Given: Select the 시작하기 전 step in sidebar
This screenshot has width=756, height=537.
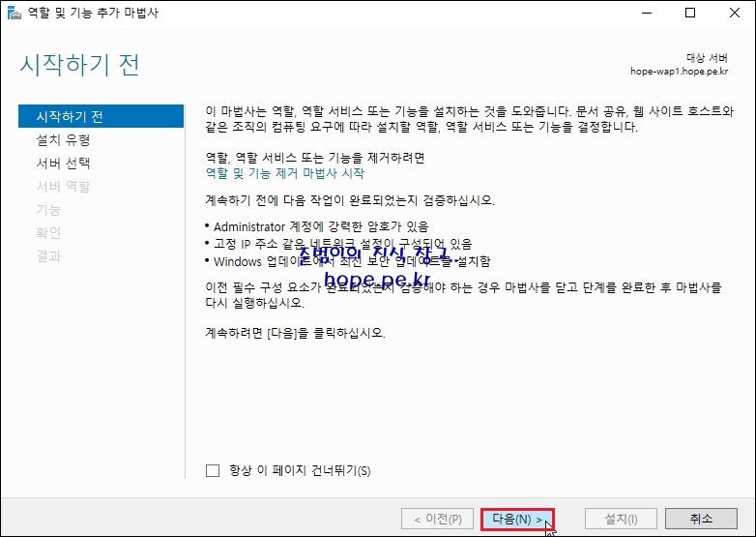Looking at the screenshot, I should point(101,116).
